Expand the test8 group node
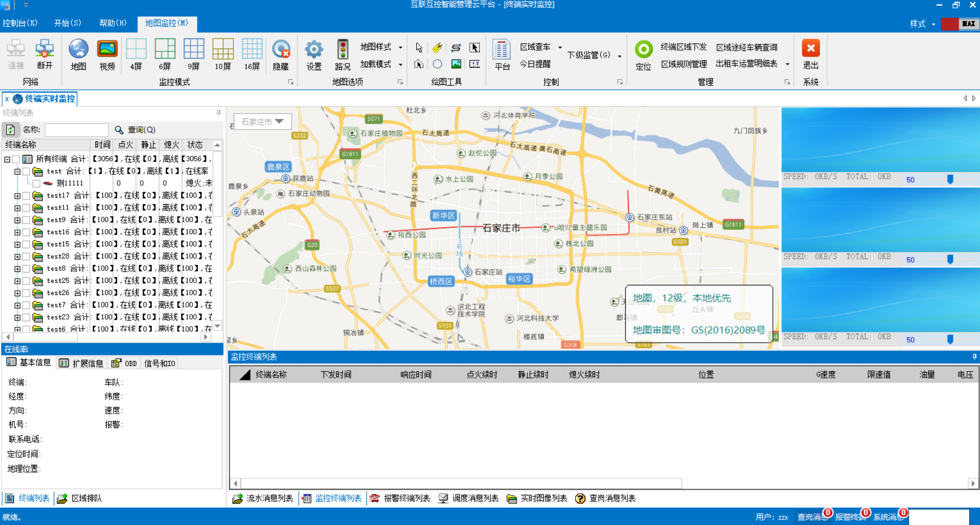This screenshot has height=525, width=980. pyautogui.click(x=17, y=269)
